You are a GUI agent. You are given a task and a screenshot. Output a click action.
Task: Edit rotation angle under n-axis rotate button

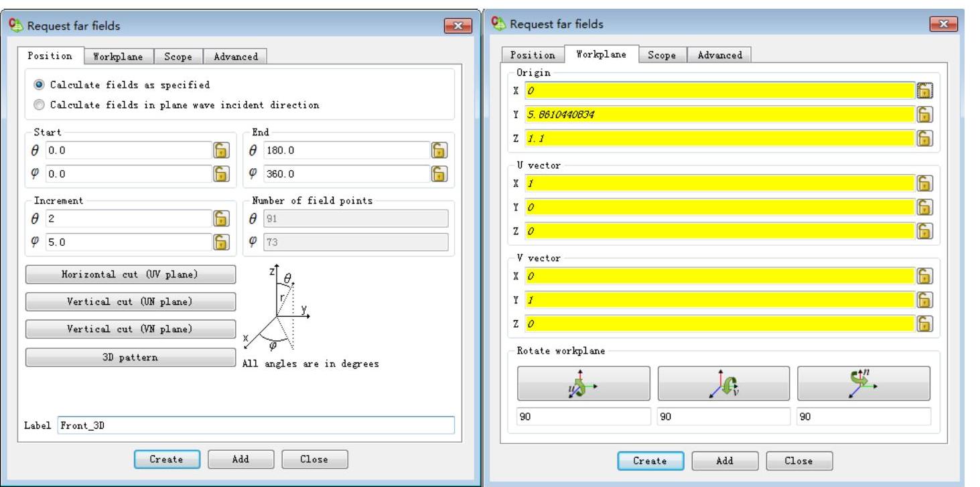[x=863, y=416]
